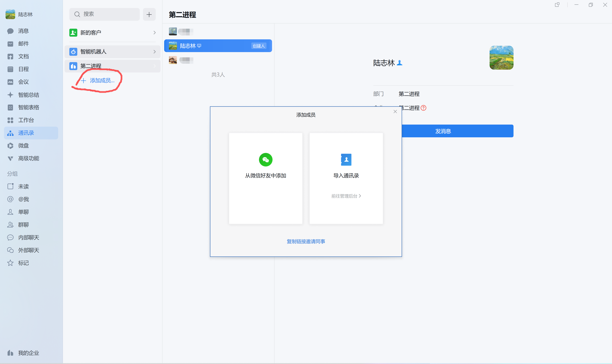Image resolution: width=612 pixels, height=364 pixels.
Task: Show @我 mentions group
Action: coord(31,199)
